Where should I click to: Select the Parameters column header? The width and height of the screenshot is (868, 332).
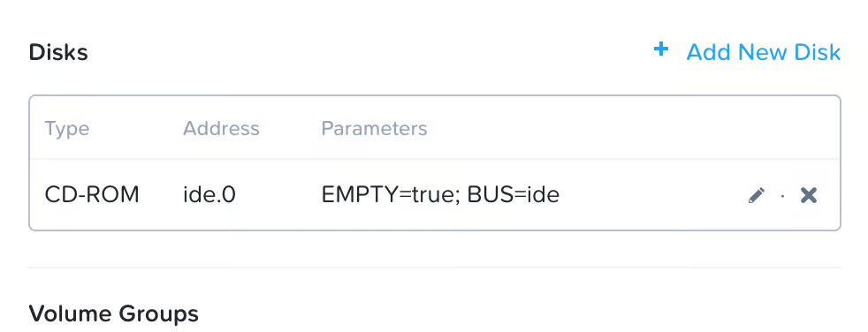coord(374,129)
